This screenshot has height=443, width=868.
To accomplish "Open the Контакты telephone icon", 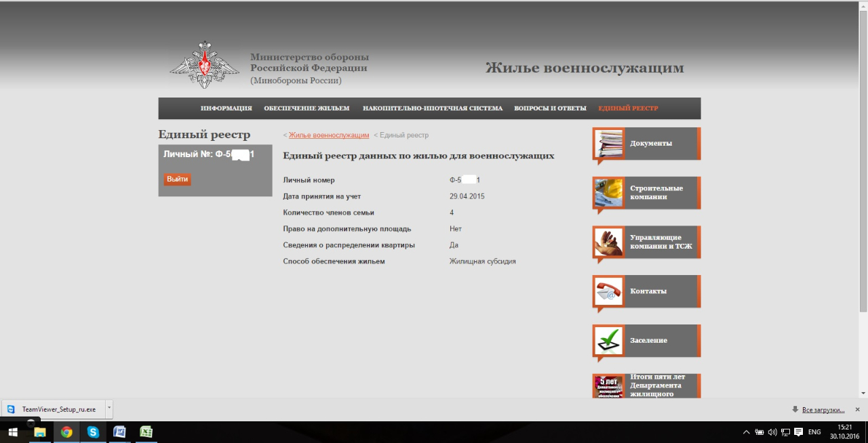I will point(608,291).
